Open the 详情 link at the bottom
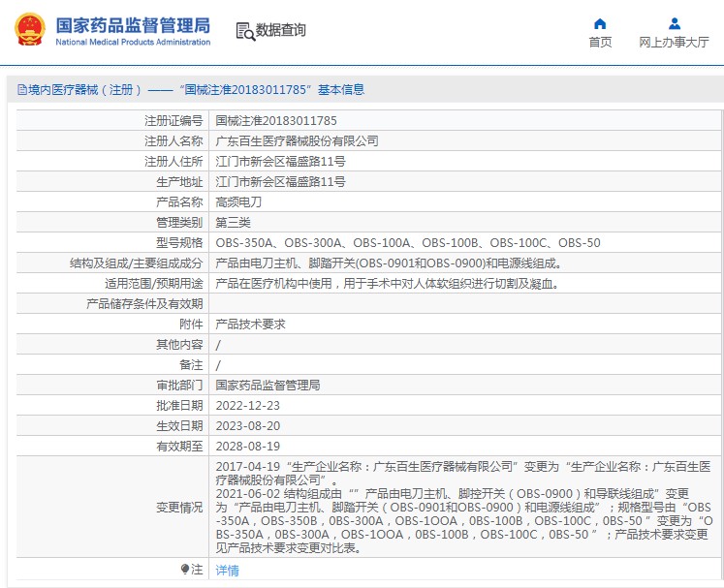Image resolution: width=724 pixels, height=588 pixels. pyautogui.click(x=227, y=571)
